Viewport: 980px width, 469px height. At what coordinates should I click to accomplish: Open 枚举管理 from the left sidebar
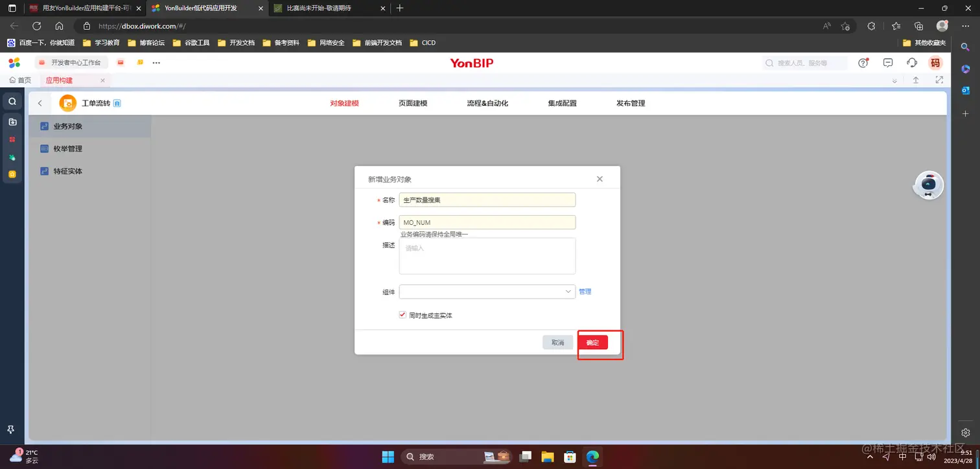pyautogui.click(x=68, y=148)
